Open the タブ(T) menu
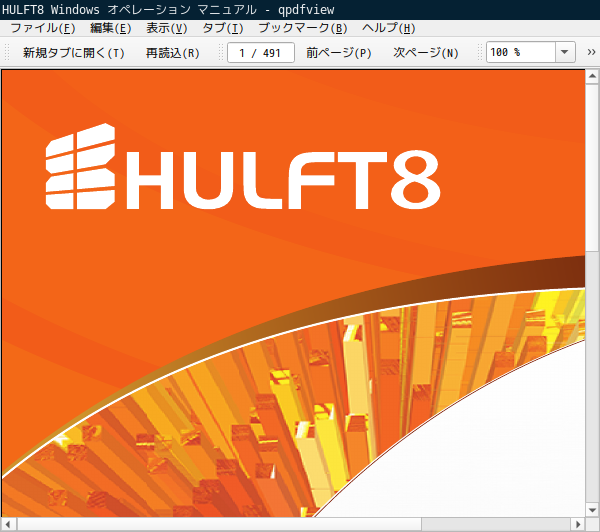The image size is (600, 532). pyautogui.click(x=222, y=28)
